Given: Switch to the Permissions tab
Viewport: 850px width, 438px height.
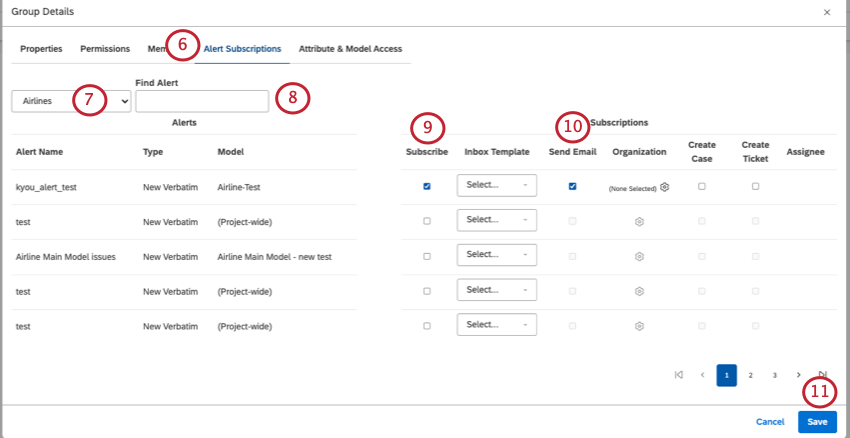Looking at the screenshot, I should point(105,48).
